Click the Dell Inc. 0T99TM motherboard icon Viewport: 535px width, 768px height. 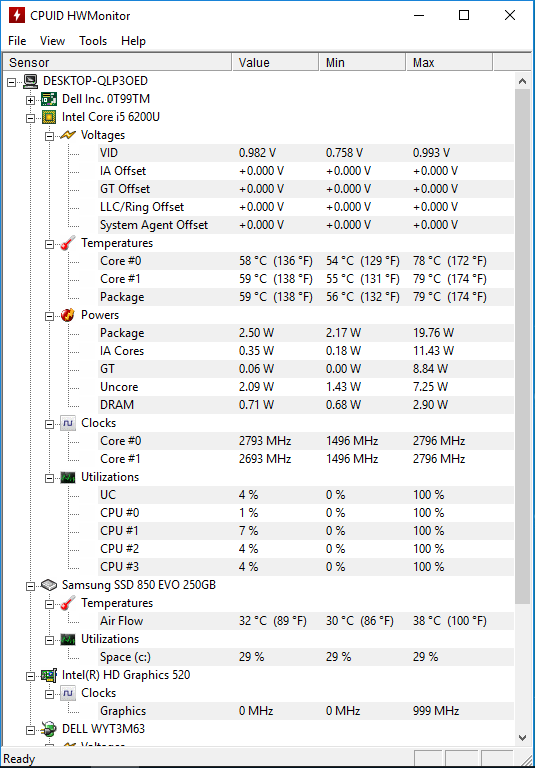coord(48,99)
